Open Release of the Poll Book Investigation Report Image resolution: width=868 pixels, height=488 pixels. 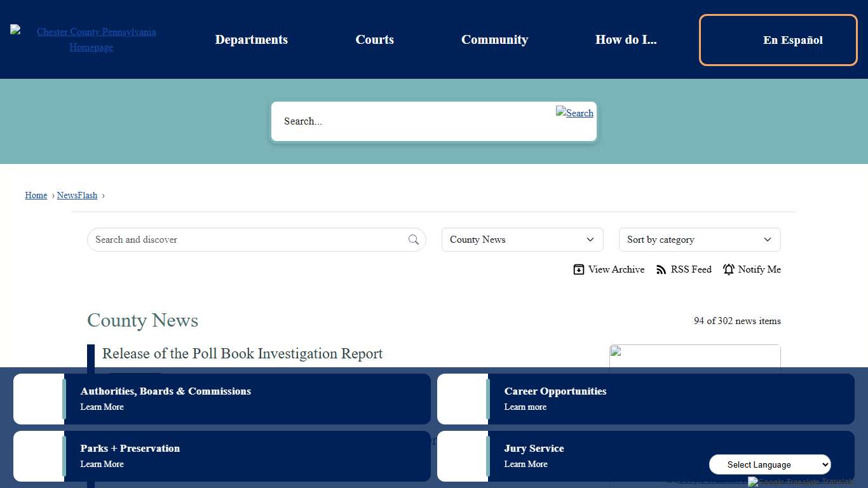[242, 353]
